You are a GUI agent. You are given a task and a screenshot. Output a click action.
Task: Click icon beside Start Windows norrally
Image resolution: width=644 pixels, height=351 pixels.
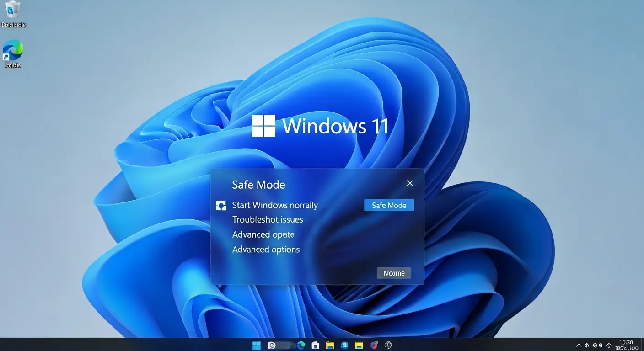[x=221, y=206]
